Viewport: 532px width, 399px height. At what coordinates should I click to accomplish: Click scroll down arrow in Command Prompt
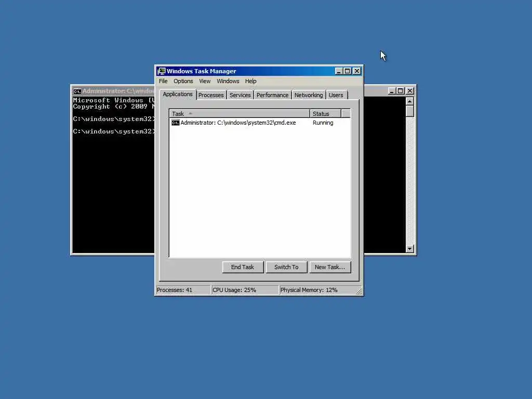[410, 249]
